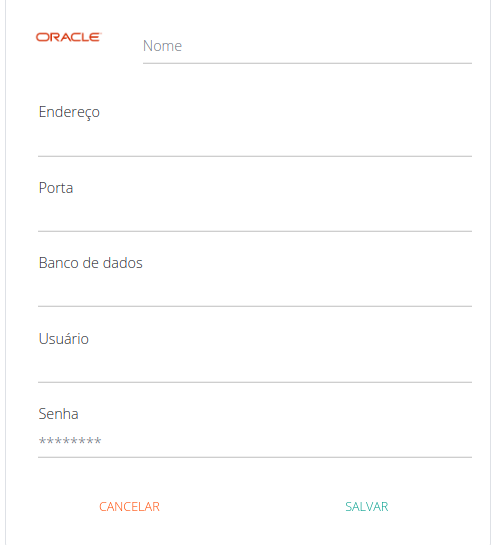Click the underline beneath the Senha field
This screenshot has width=497, height=545.
[255, 457]
